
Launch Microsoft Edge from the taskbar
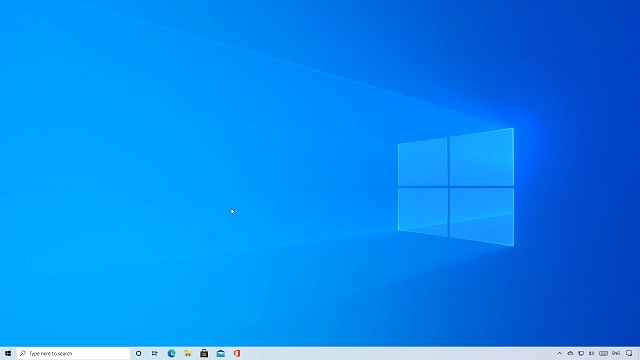tap(171, 353)
